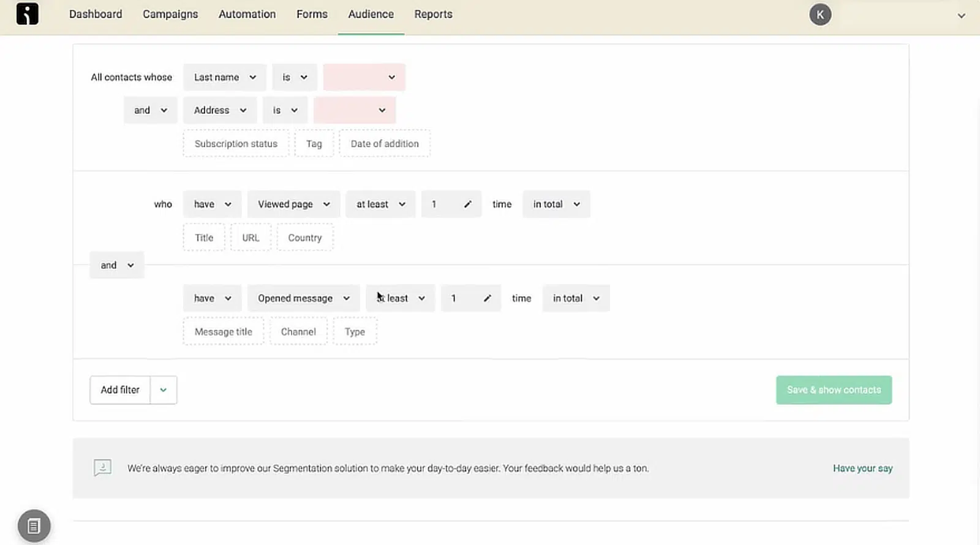
Task: Open the empty value dropdown for Address
Action: [354, 110]
